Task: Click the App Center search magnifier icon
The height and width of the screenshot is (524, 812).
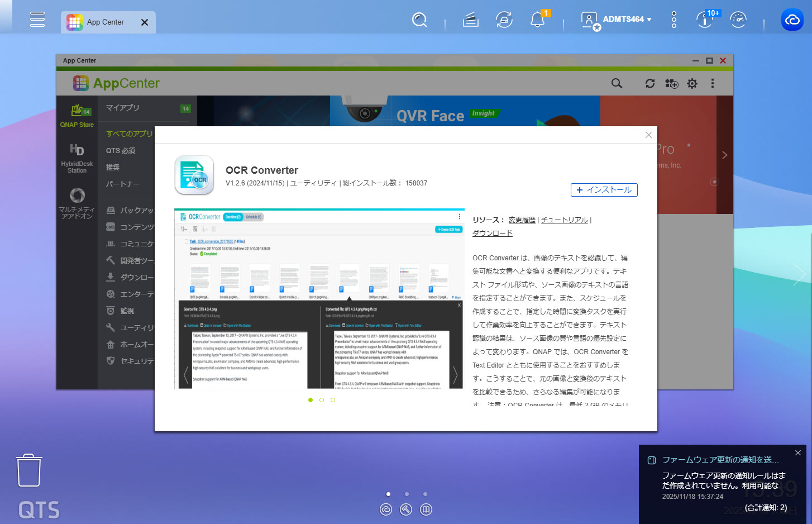Action: pos(617,83)
